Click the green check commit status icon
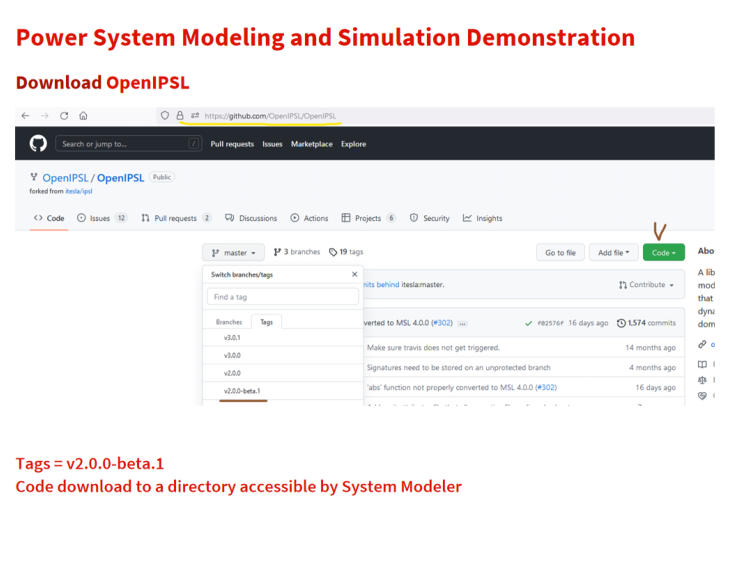750x562 pixels. click(x=528, y=323)
